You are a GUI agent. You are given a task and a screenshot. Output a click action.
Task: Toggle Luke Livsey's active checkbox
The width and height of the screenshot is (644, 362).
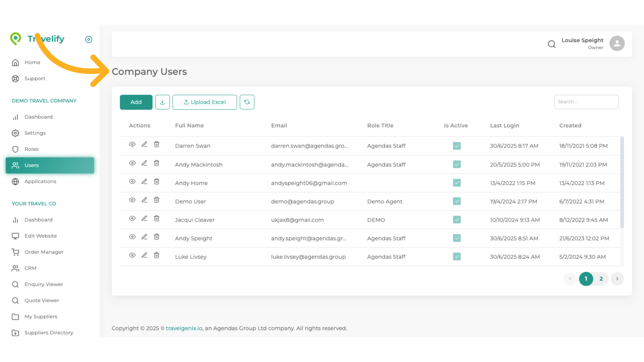click(457, 256)
